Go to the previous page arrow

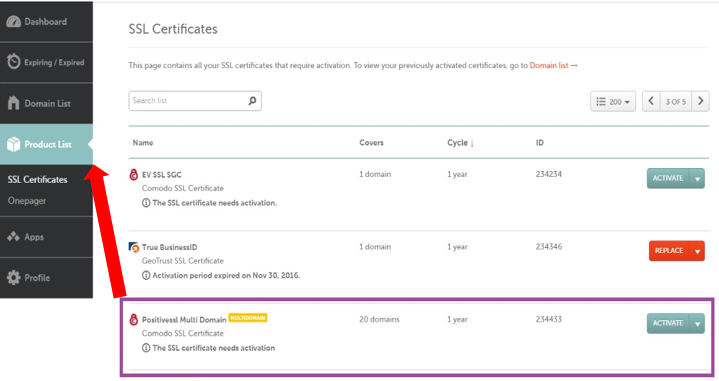point(651,101)
